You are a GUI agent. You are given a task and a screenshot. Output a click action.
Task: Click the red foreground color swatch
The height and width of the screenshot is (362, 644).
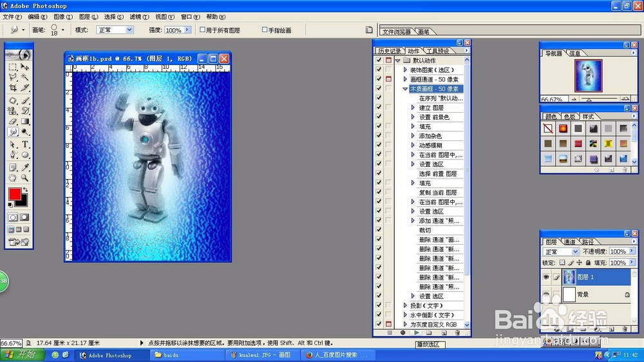(15, 194)
